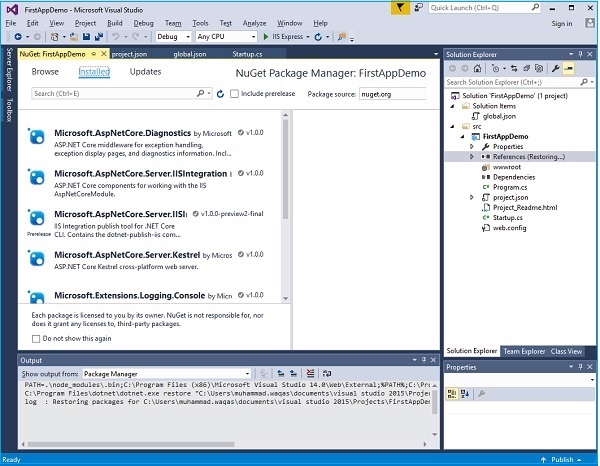Enable the Include prerelease checkbox
The image size is (600, 466).
(235, 93)
